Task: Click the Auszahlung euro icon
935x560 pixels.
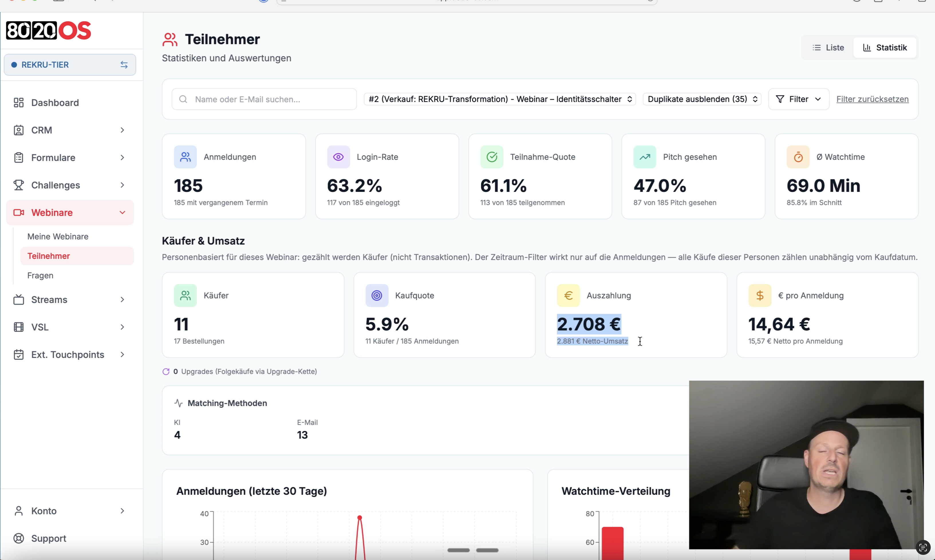Action: [568, 295]
